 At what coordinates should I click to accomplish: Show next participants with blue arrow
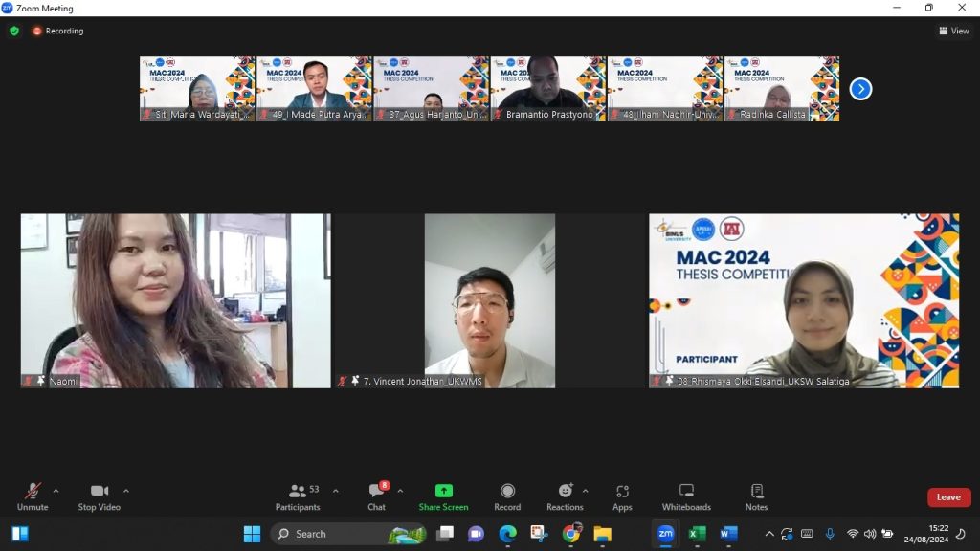click(x=860, y=89)
